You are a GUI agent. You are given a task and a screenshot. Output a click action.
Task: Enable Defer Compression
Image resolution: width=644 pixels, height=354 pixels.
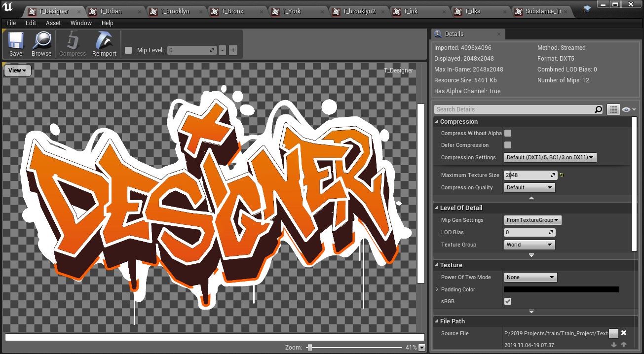pos(508,145)
